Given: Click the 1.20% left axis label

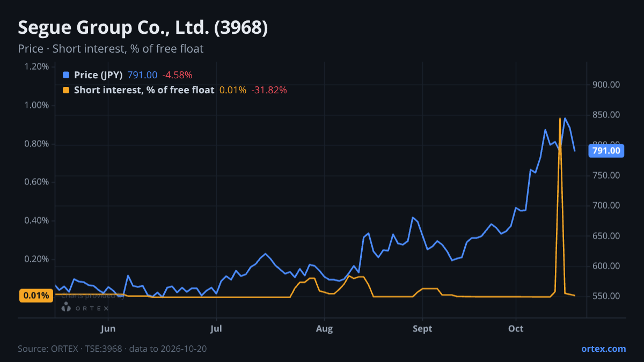Looking at the screenshot, I should pyautogui.click(x=36, y=67).
